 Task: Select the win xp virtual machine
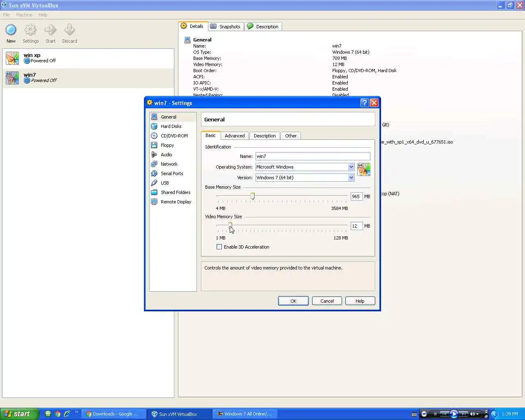click(88, 58)
